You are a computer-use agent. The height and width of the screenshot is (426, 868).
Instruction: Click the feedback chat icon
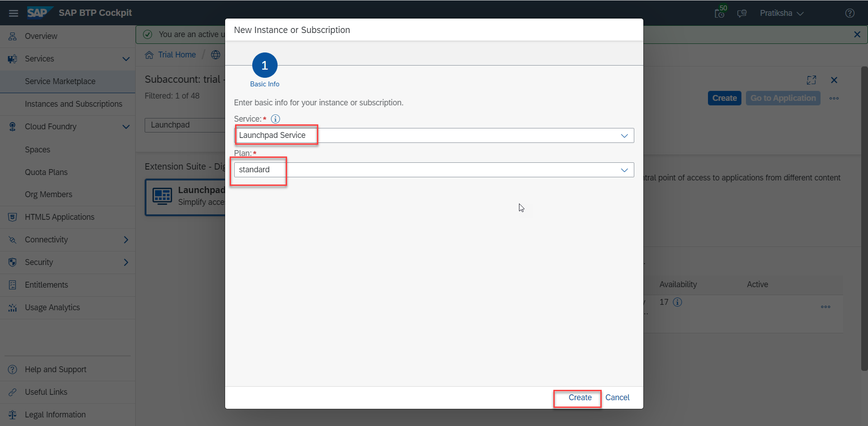pos(742,13)
